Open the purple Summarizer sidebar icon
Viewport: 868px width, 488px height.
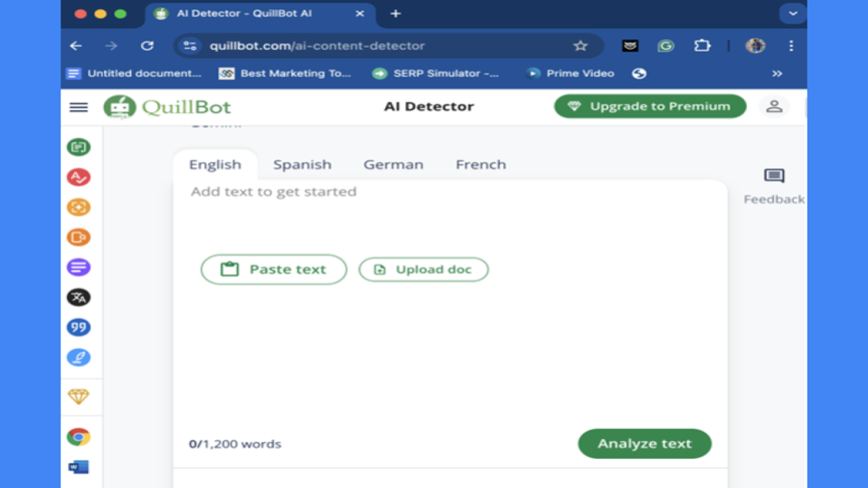point(79,267)
